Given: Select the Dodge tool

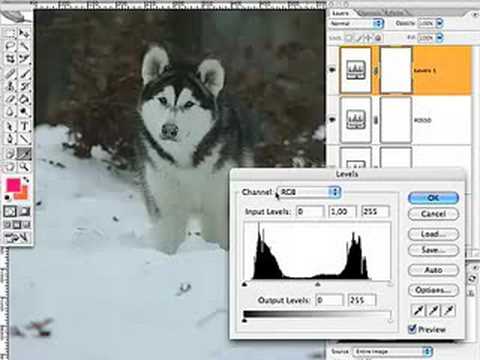Looking at the screenshot, I should [x=24, y=112].
